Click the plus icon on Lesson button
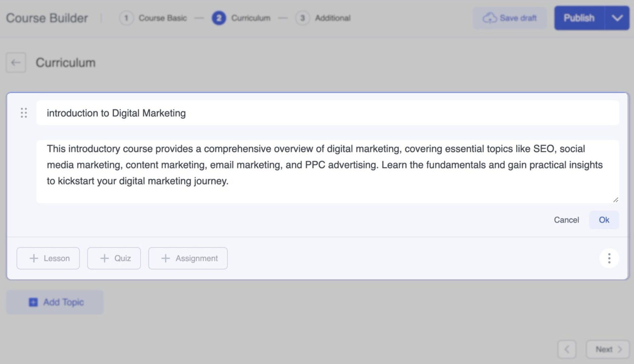 [x=34, y=258]
